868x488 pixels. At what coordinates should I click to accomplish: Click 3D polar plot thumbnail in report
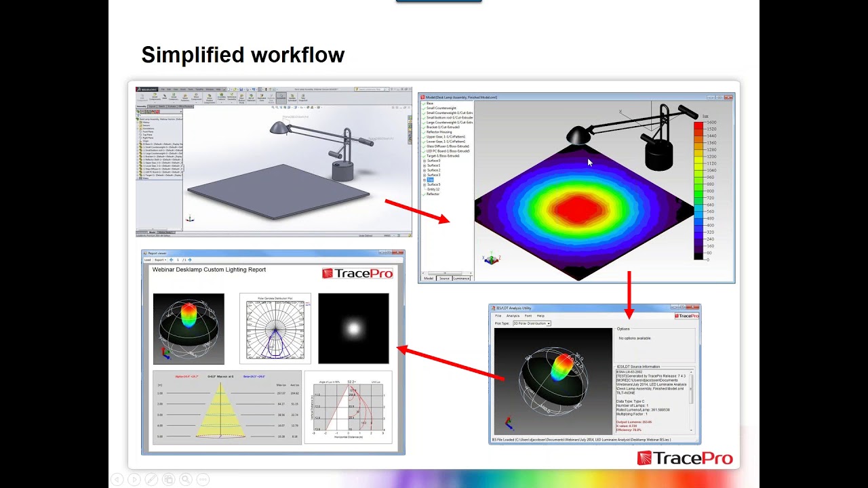click(x=189, y=329)
